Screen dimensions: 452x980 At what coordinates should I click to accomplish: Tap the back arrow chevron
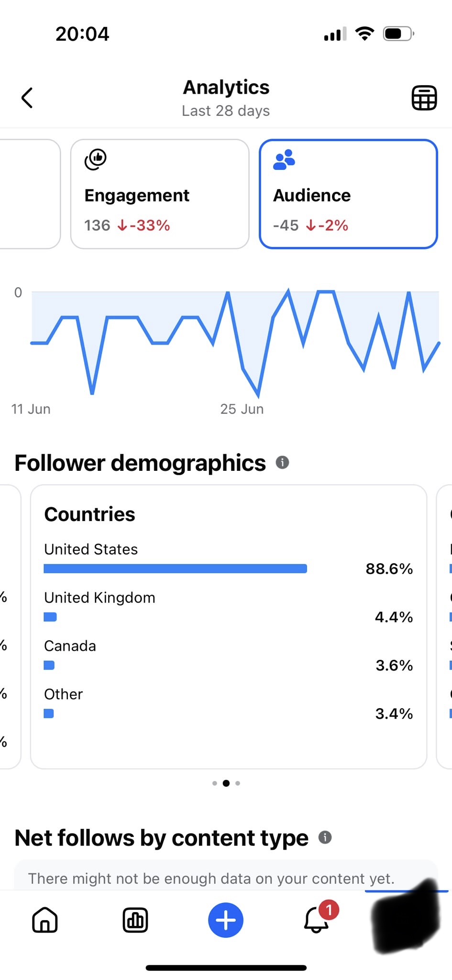click(27, 98)
